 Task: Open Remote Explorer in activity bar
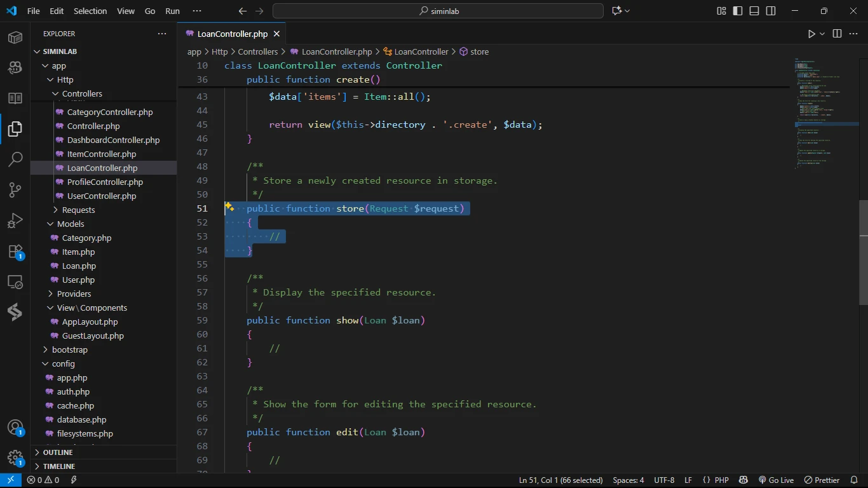click(x=15, y=282)
